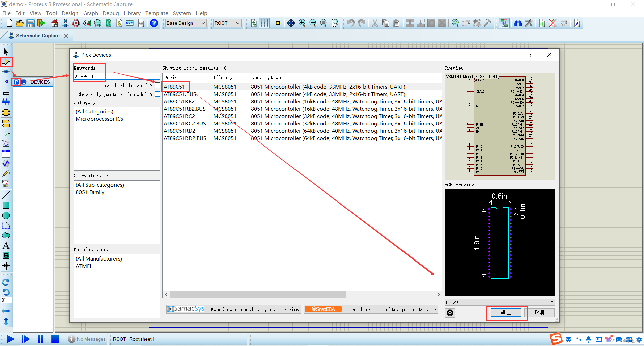Toggle Show only parts with models checkbox
This screenshot has height=346, width=644.
click(157, 94)
